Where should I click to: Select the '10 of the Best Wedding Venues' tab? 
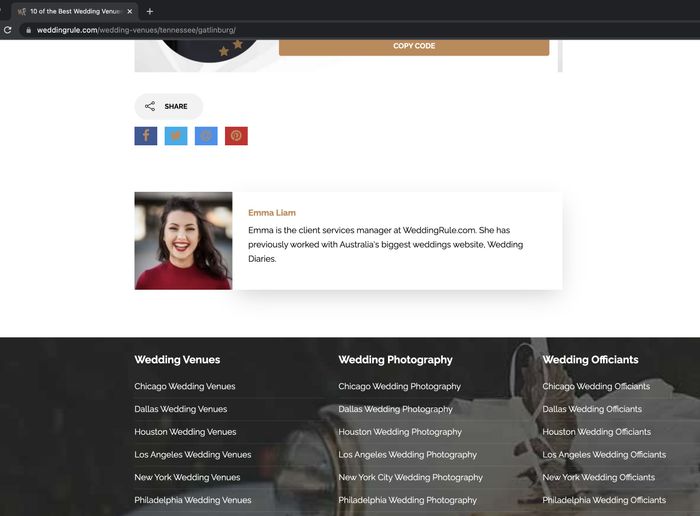(75, 12)
